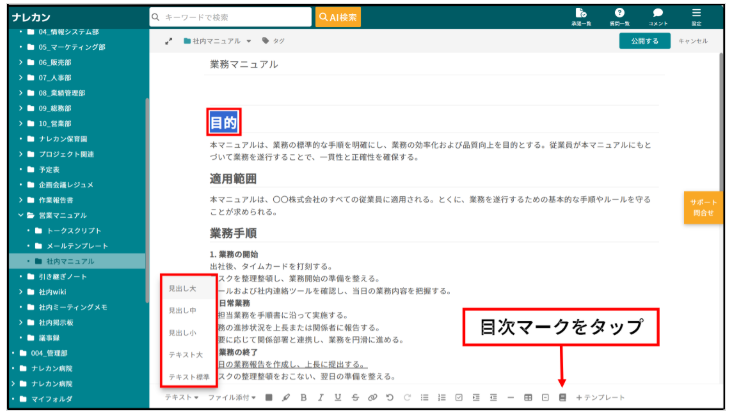The image size is (736, 414).
Task: Open the 設定 hamburger menu icon
Action: pos(697,16)
